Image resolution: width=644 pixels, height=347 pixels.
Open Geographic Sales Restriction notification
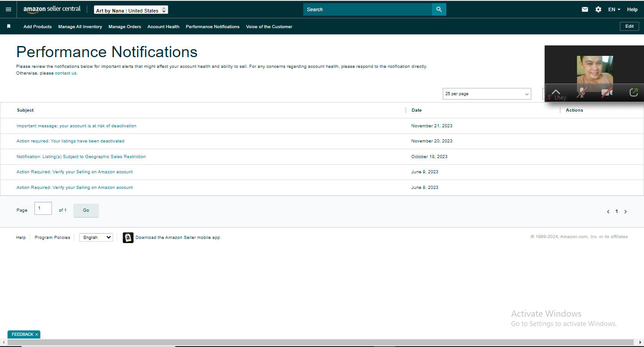pos(81,157)
